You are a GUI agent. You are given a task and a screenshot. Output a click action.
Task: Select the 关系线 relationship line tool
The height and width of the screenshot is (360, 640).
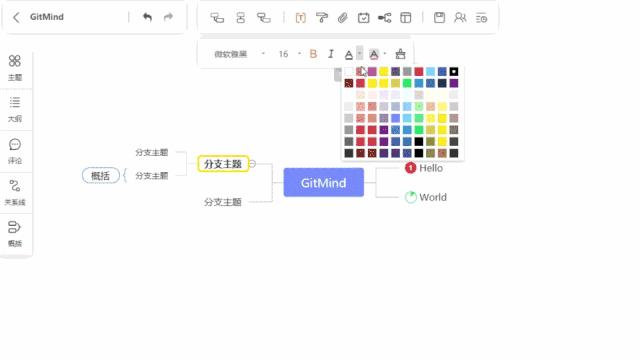15,193
